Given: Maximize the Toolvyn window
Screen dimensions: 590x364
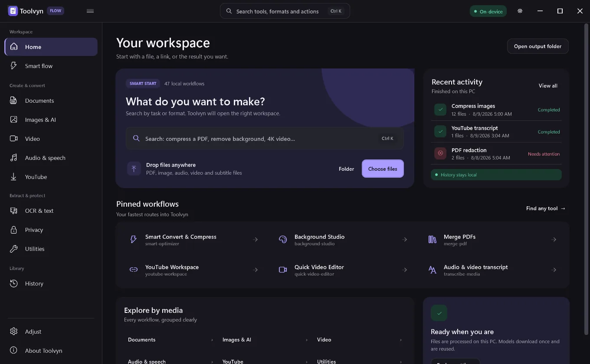Looking at the screenshot, I should click(560, 11).
